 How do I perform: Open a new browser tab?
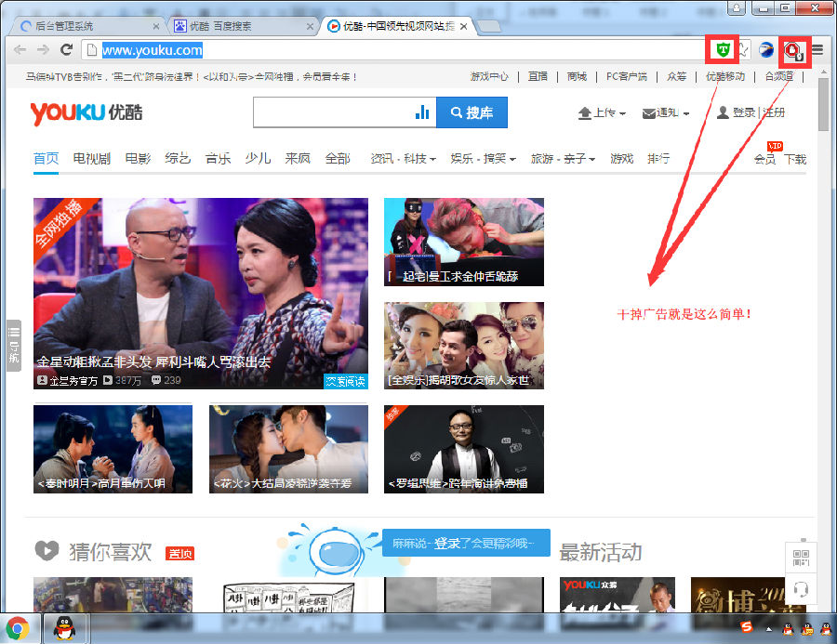488,26
